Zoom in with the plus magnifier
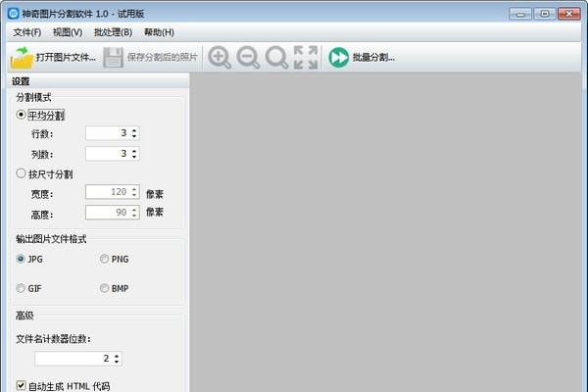Image resolution: width=588 pixels, height=392 pixels. [x=220, y=58]
